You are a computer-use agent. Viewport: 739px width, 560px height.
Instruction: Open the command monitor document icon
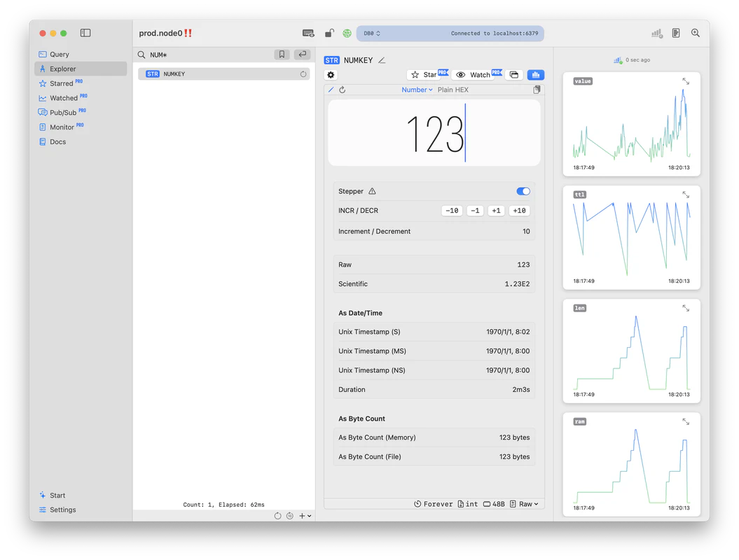[x=675, y=33]
